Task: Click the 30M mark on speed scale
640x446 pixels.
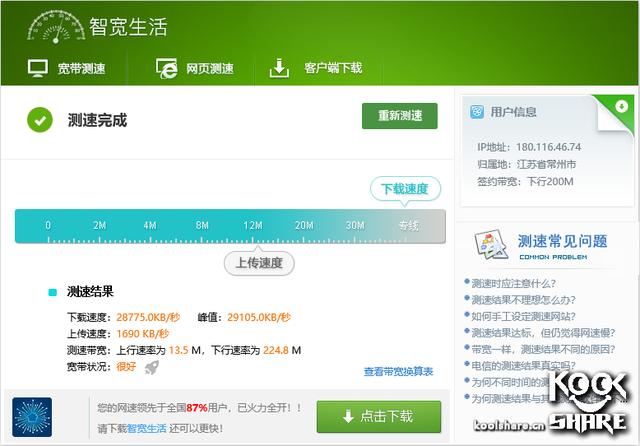Action: [x=355, y=226]
